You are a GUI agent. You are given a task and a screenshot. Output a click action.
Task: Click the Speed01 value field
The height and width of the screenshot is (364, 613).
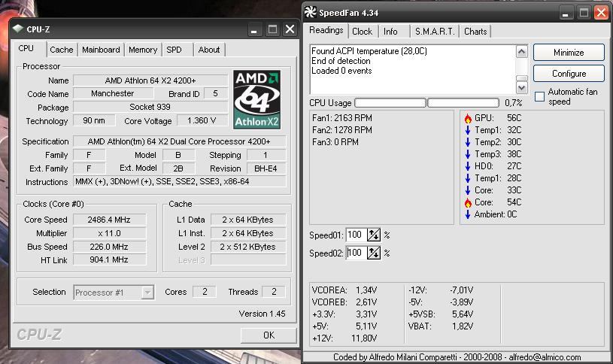coord(357,235)
